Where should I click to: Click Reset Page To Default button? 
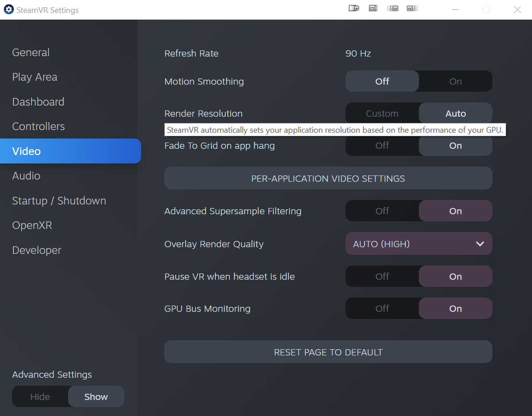[x=328, y=352]
